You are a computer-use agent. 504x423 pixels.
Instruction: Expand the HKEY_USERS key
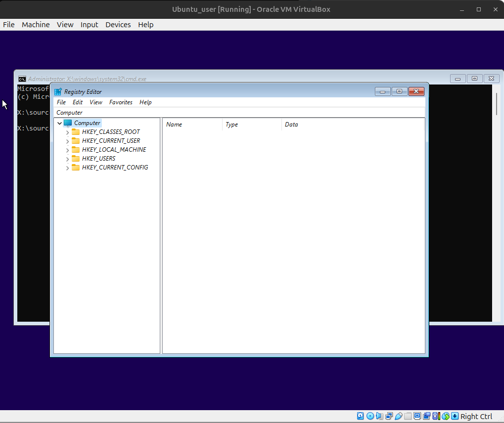pos(67,159)
